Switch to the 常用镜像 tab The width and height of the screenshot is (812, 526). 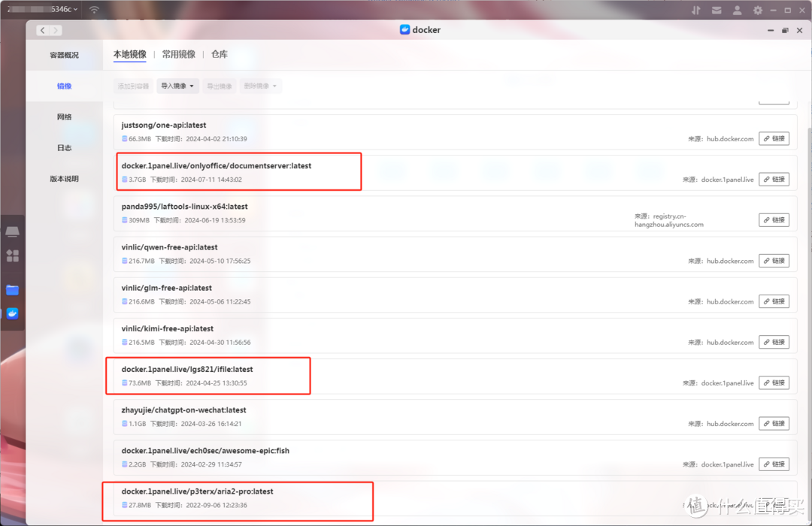pos(179,54)
